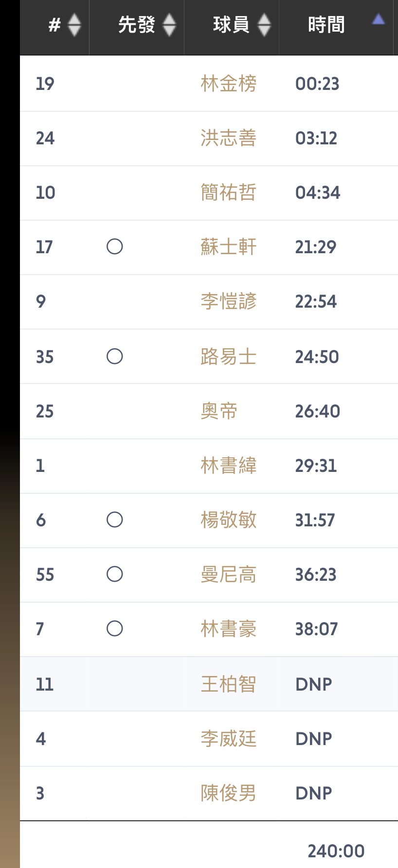This screenshot has width=398, height=868.
Task: Click the 先發 starter sort arrows
Action: coord(169,25)
